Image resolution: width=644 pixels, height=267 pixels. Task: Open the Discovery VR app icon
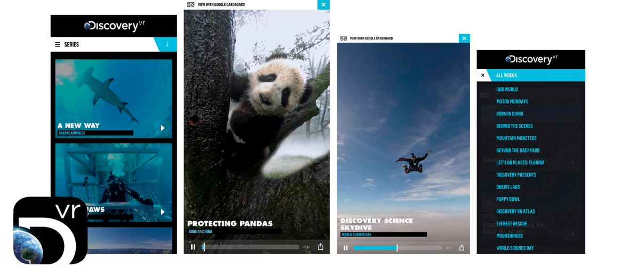click(50, 230)
